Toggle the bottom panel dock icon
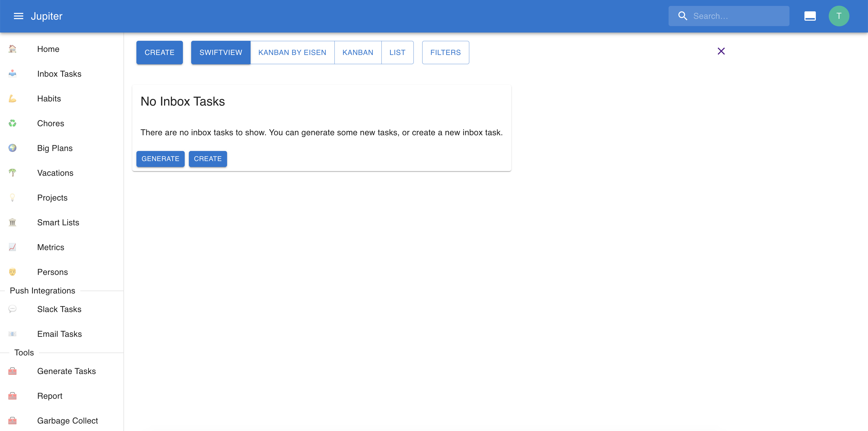The height and width of the screenshot is (431, 868). pyautogui.click(x=810, y=16)
